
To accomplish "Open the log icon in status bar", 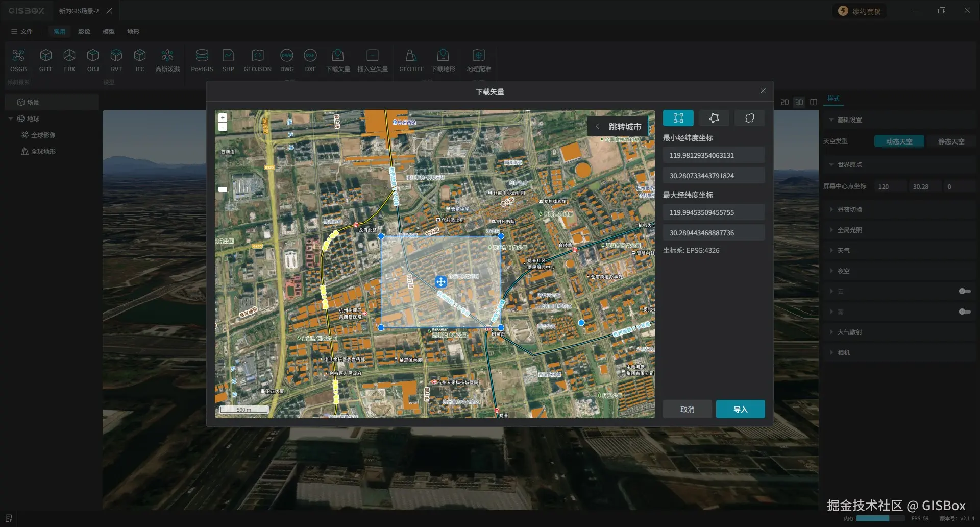I will click(x=9, y=518).
